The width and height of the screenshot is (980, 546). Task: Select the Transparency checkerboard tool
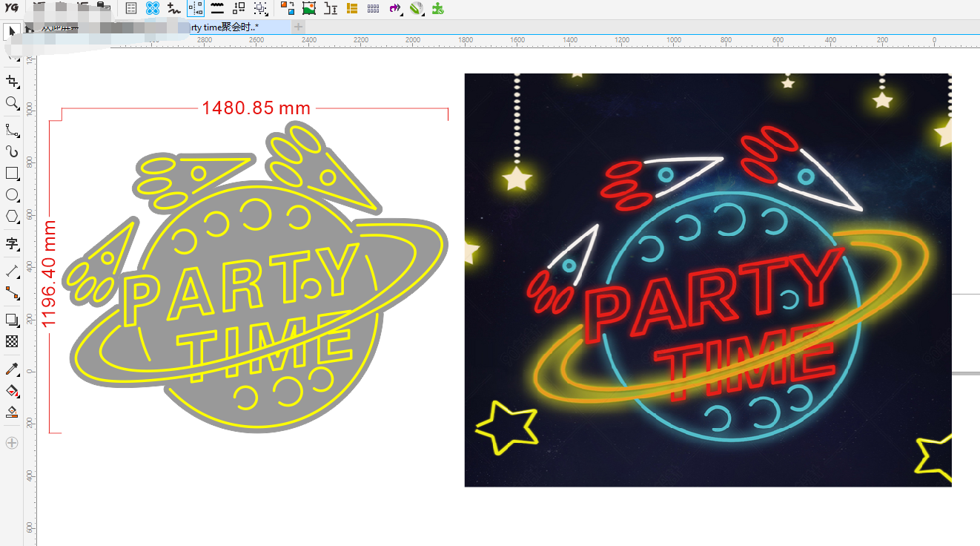point(12,341)
